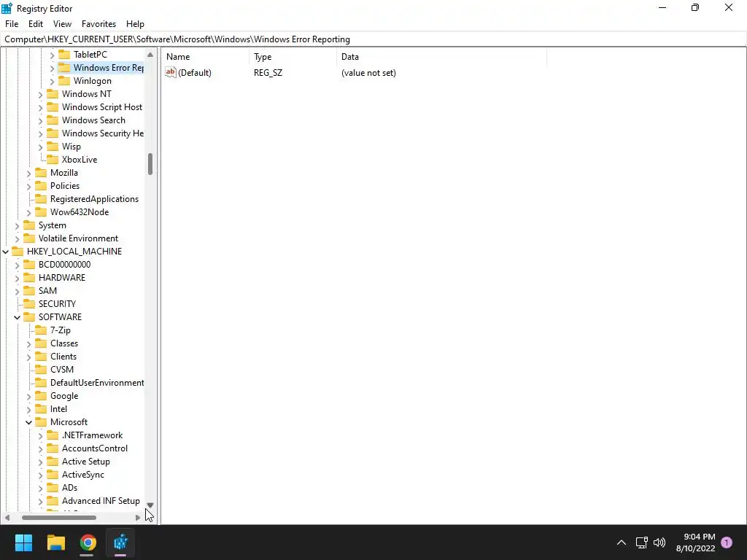Click the AccountsControl folder icon
The height and width of the screenshot is (560, 747).
tap(53, 448)
